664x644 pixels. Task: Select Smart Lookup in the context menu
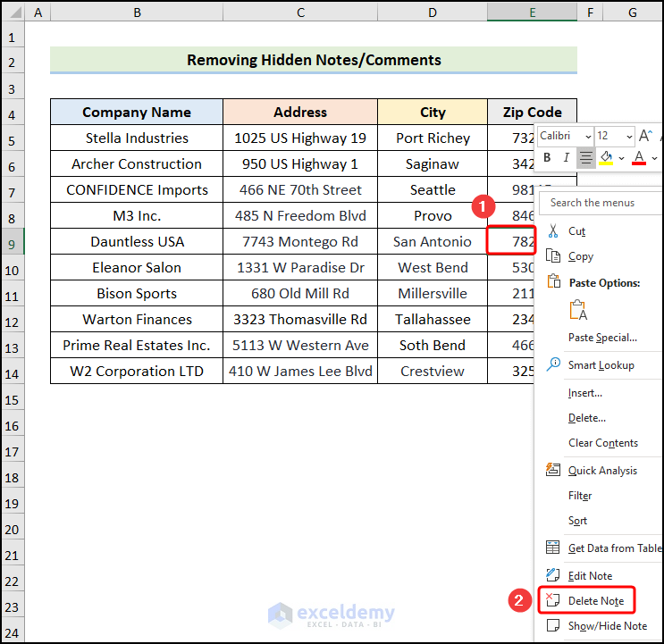601,364
